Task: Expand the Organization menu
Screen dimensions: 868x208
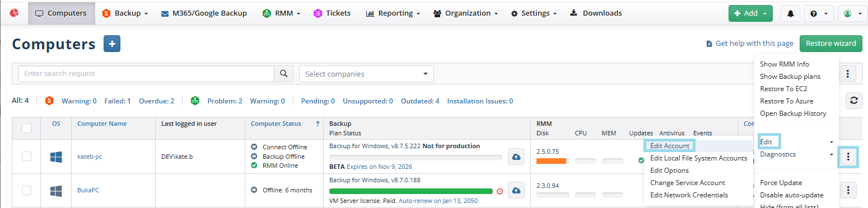Action: pos(465,13)
